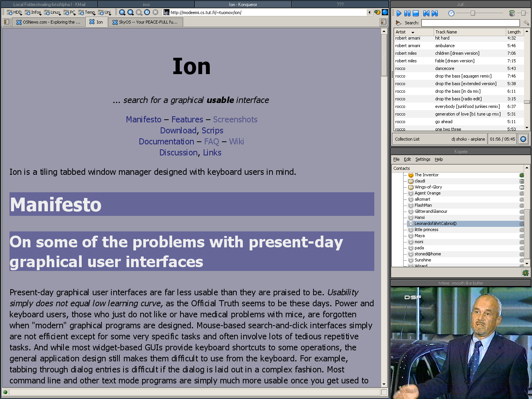Open the Temp bookmark folder dropdown

click(87, 13)
